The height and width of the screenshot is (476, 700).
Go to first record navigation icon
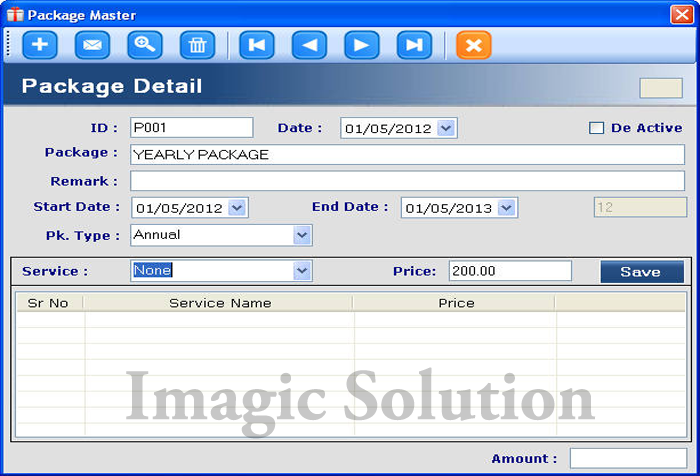(257, 45)
